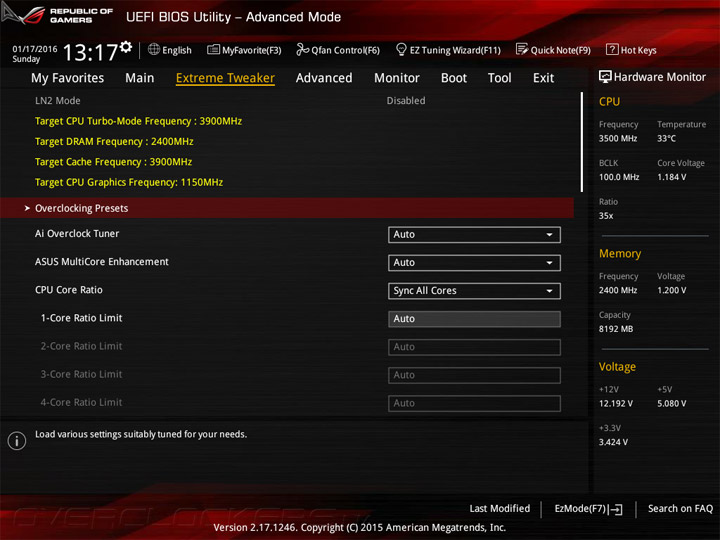Switch to EzMode(F7)
Screen dimensions: 720x540
click(588, 509)
